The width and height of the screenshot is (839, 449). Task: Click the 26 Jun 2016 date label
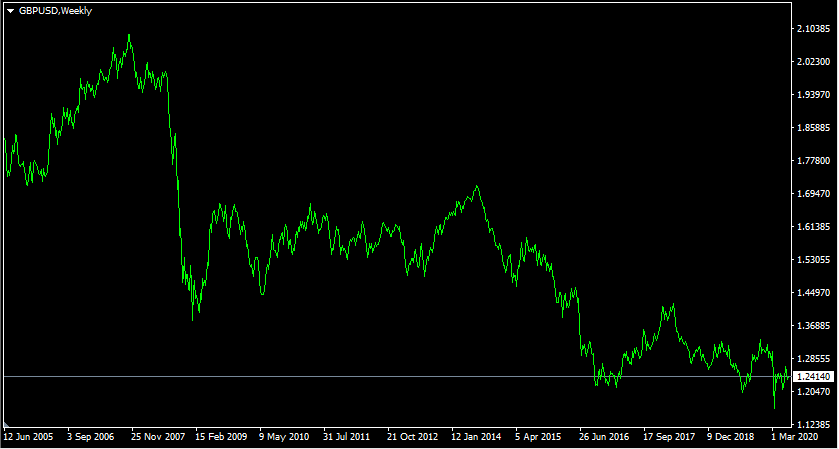click(605, 437)
